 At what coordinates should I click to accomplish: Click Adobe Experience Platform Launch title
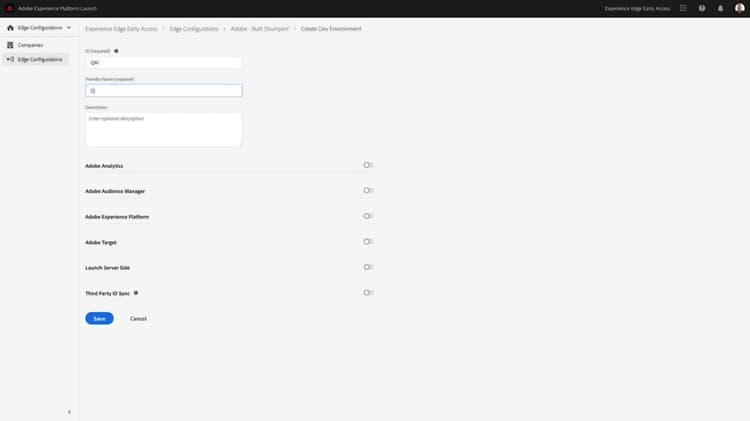tap(57, 9)
